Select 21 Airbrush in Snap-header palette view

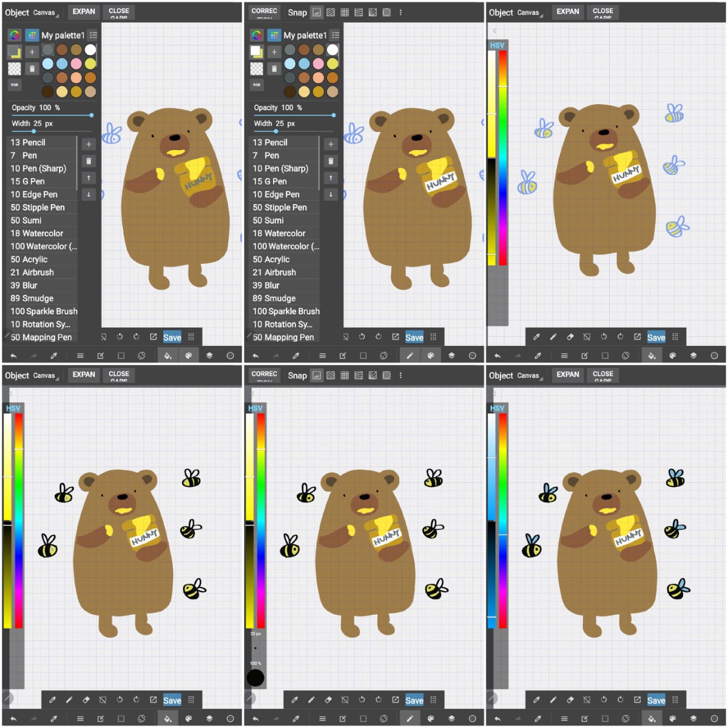[284, 272]
